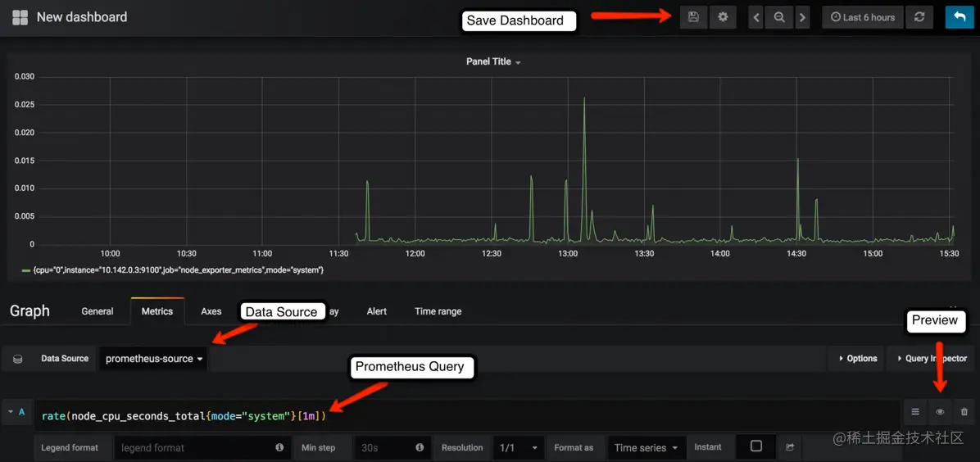Viewport: 980px width, 462px height.
Task: Click the legend format input field
Action: (x=193, y=447)
